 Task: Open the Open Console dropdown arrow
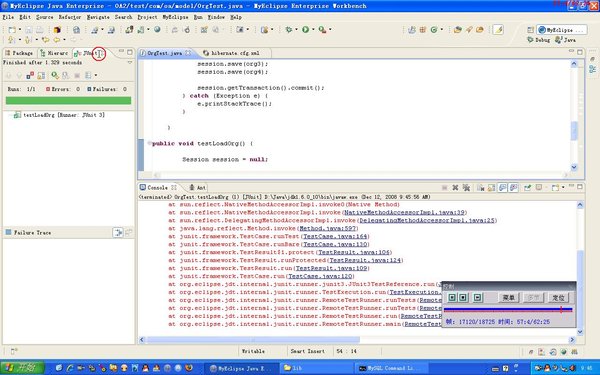[x=563, y=188]
